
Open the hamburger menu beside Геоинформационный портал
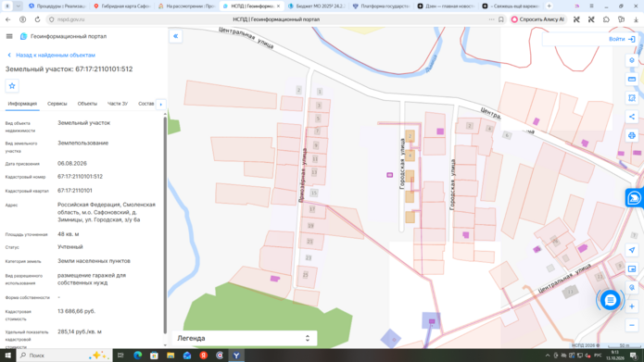[9, 36]
